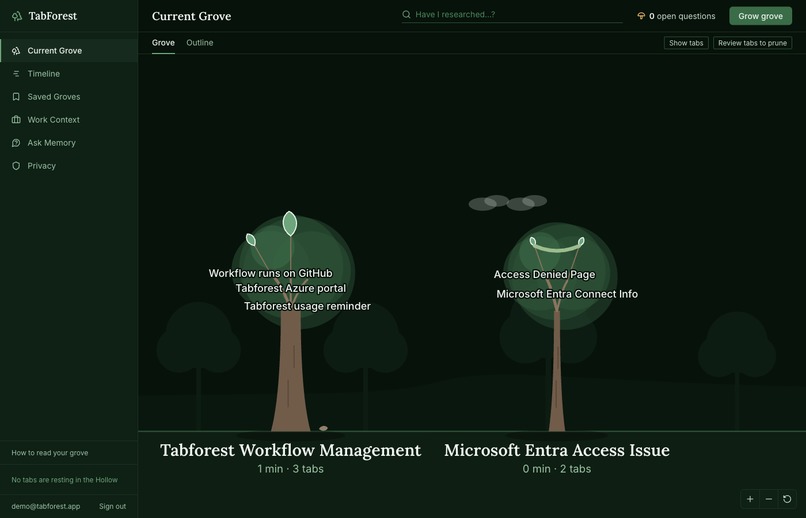Click the right leaf on Microsoft Entra tree
806x518 pixels.
[581, 241]
